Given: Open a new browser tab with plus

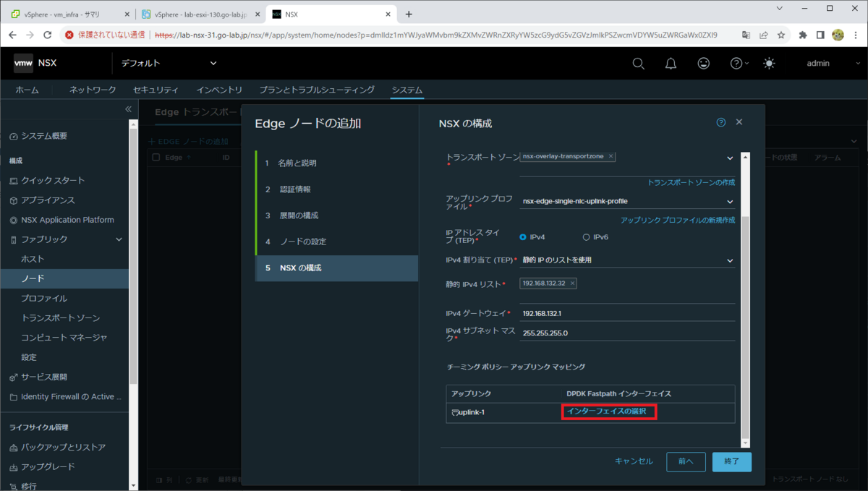Looking at the screenshot, I should pyautogui.click(x=409, y=14).
